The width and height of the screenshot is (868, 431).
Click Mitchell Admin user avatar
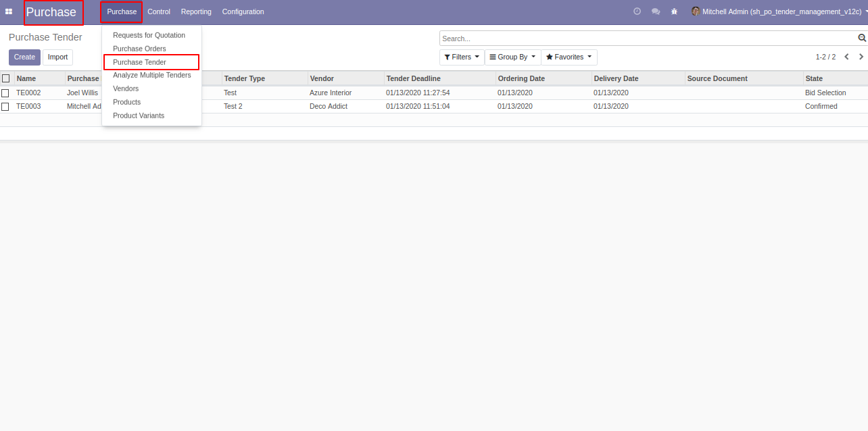696,11
